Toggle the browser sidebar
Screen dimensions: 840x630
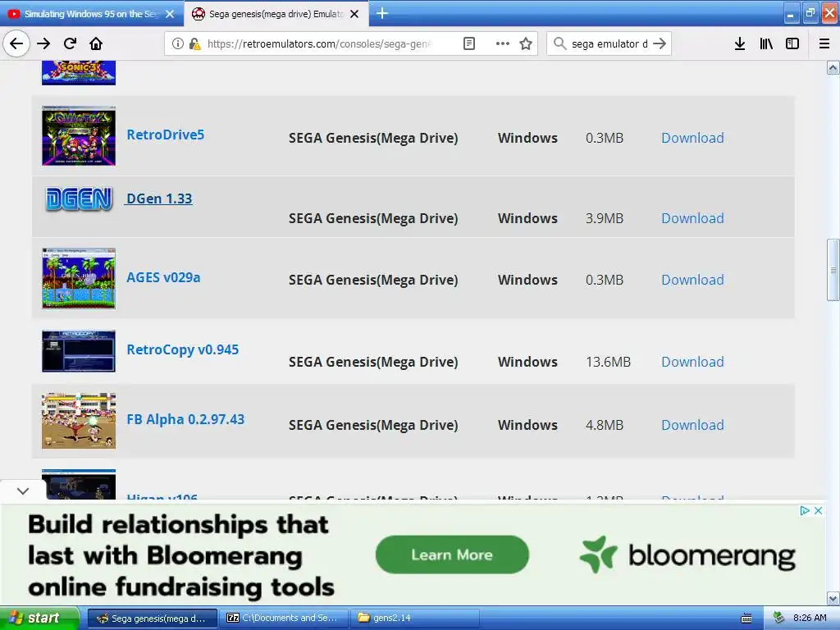pyautogui.click(x=792, y=43)
